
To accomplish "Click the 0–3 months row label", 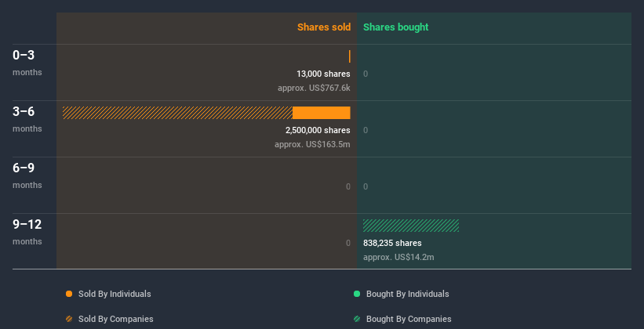I will point(27,63).
